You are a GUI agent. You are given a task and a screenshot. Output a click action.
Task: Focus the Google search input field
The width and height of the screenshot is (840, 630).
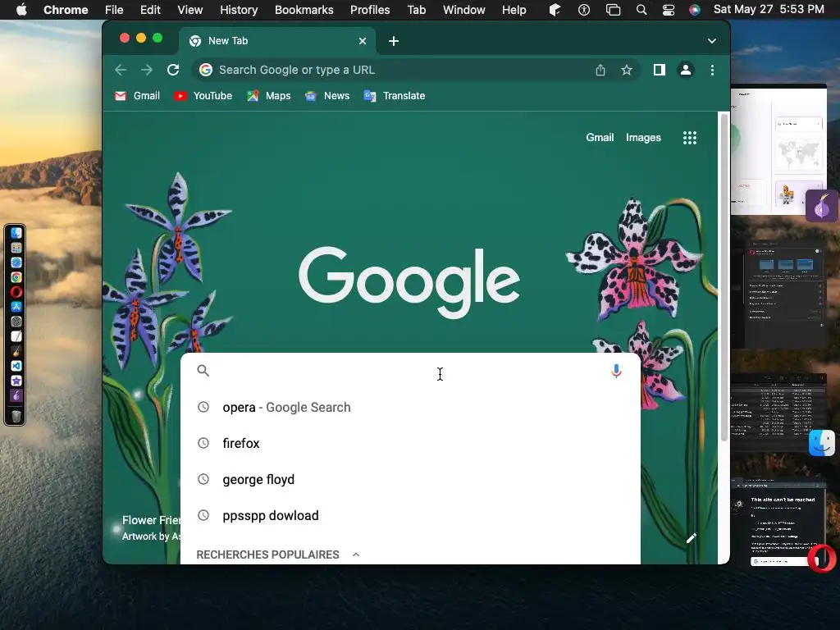pos(410,371)
